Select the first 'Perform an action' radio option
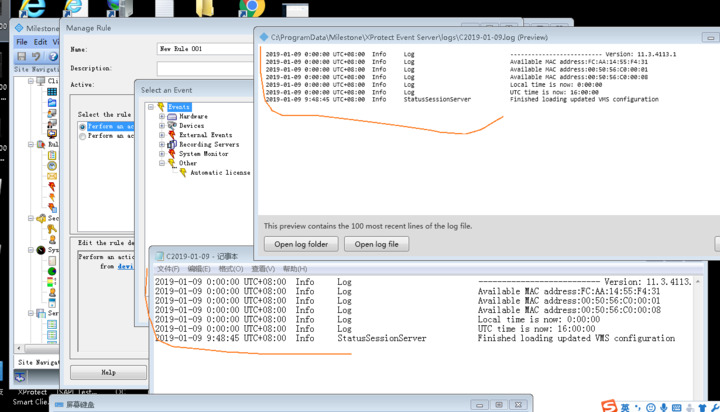The width and height of the screenshot is (720, 412). (x=83, y=127)
